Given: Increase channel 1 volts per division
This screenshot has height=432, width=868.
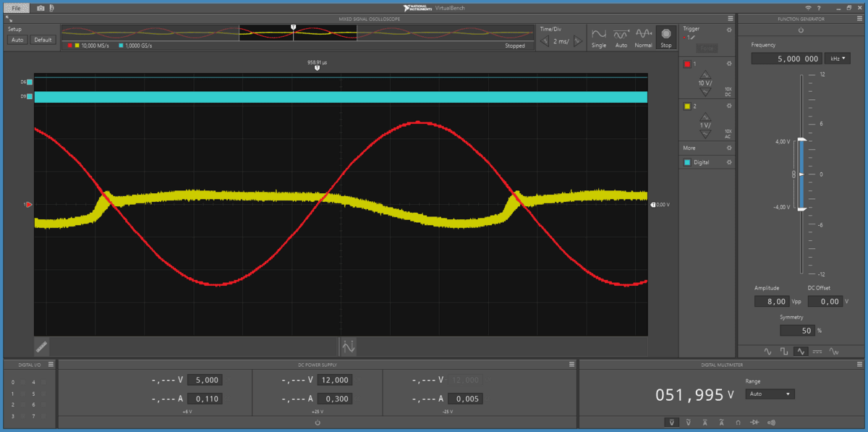Looking at the screenshot, I should point(705,75).
